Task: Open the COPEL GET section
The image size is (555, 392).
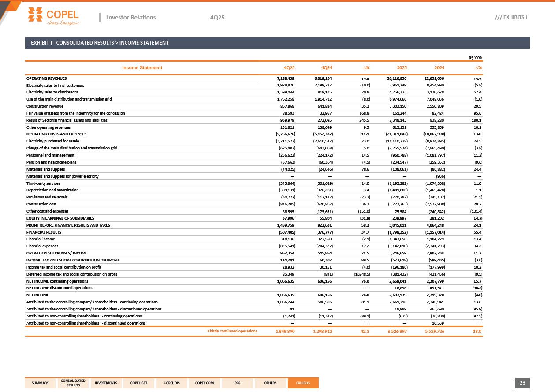Action: (x=139, y=383)
